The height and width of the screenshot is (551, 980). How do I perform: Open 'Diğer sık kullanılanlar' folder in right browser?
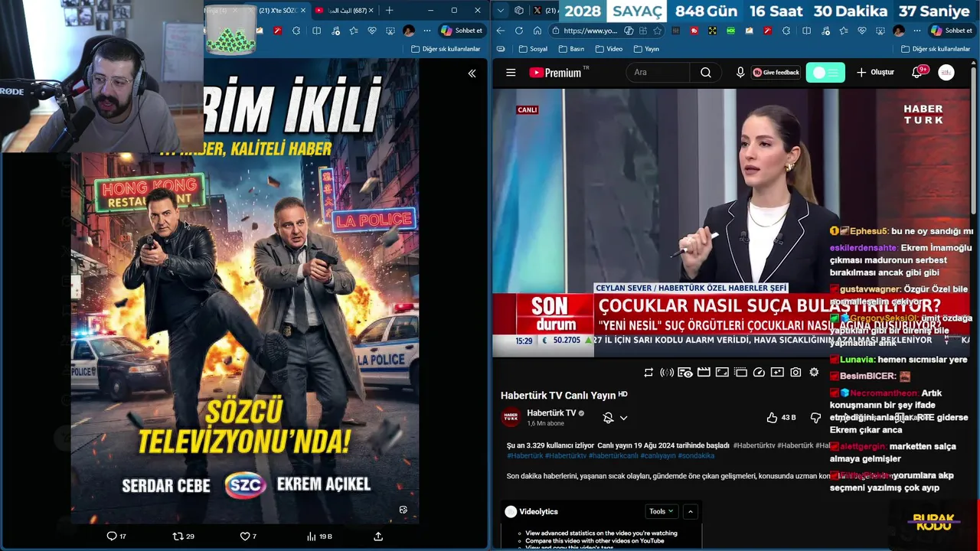(x=936, y=49)
